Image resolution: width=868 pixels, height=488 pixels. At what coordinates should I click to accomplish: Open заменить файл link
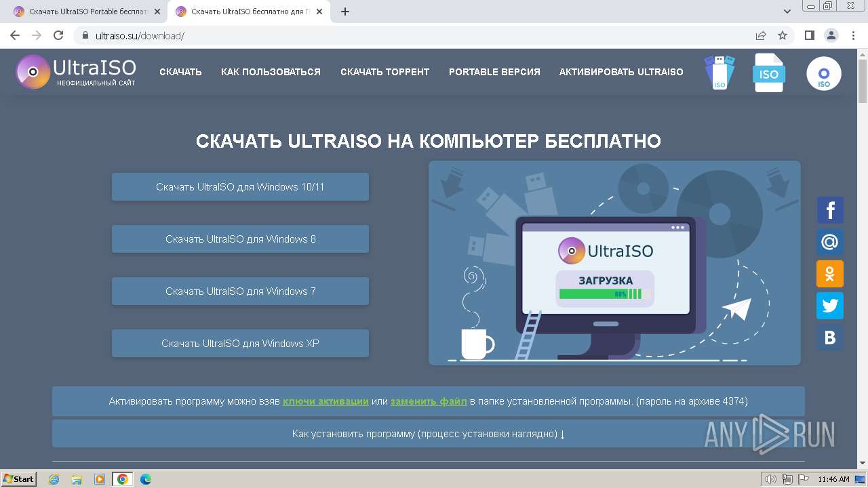429,401
